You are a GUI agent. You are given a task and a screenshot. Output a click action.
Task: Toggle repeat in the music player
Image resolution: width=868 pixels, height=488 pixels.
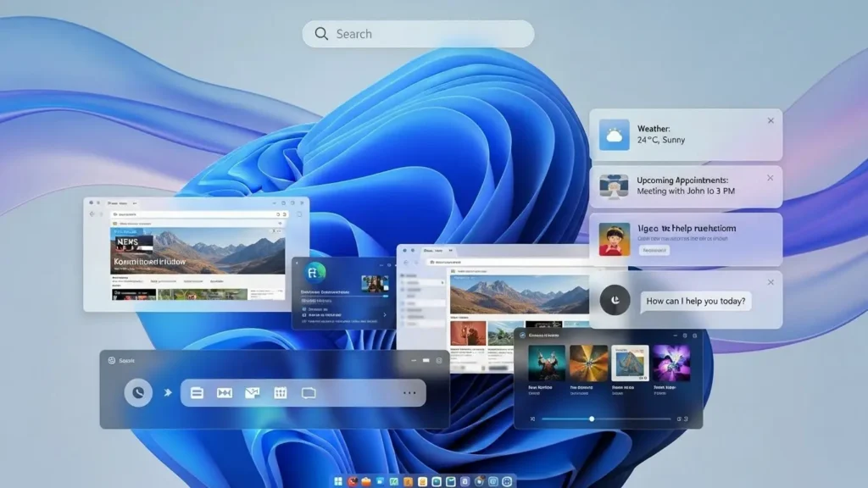click(681, 419)
